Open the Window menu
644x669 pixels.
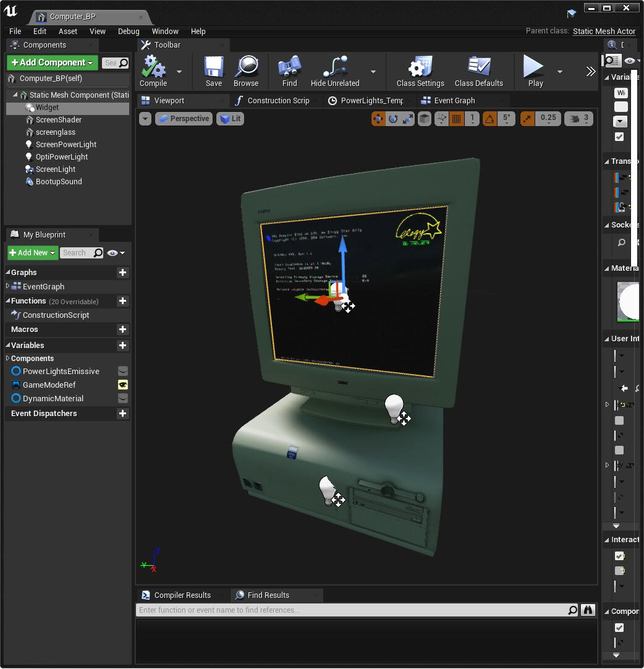click(x=165, y=31)
